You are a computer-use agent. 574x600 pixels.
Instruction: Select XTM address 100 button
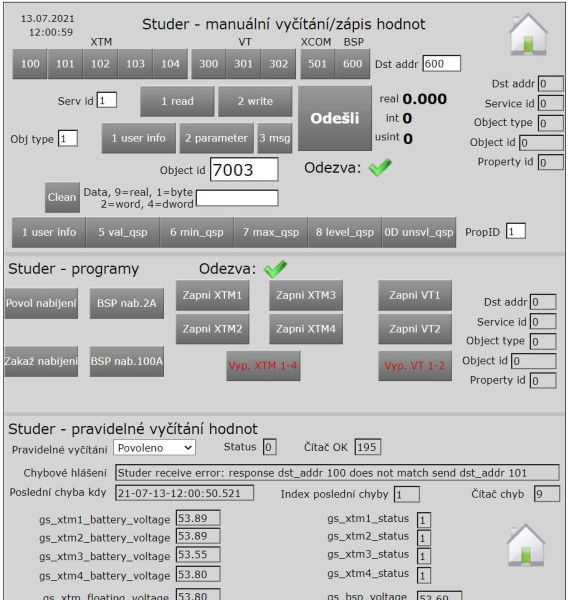coord(30,64)
